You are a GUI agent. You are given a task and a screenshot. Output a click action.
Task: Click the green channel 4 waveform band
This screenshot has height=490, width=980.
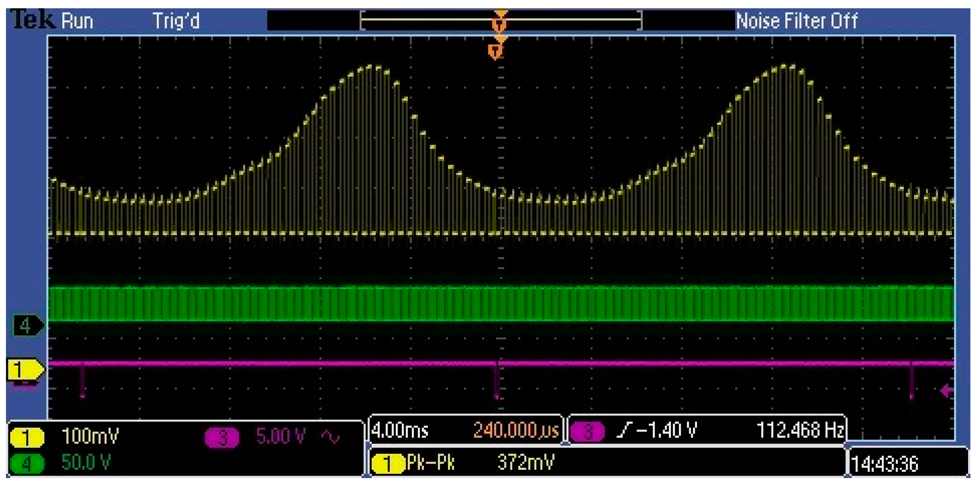tap(501, 303)
